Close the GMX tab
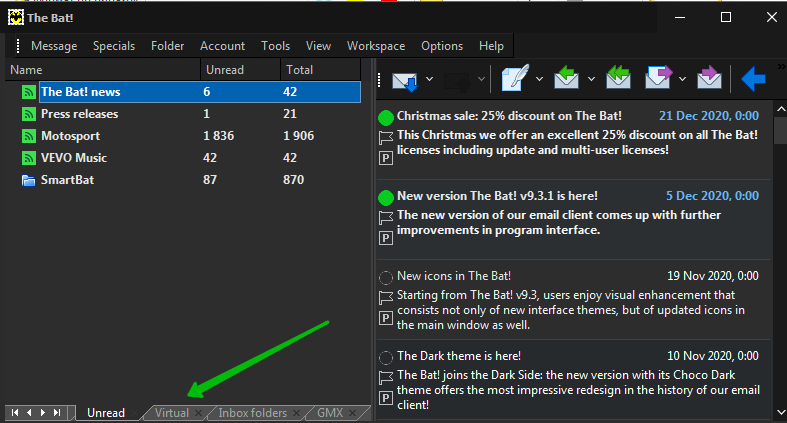The image size is (787, 423). pyautogui.click(x=352, y=413)
